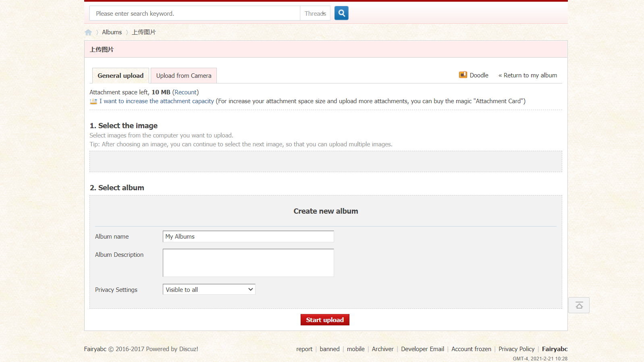
Task: Return to my album link
Action: click(528, 75)
